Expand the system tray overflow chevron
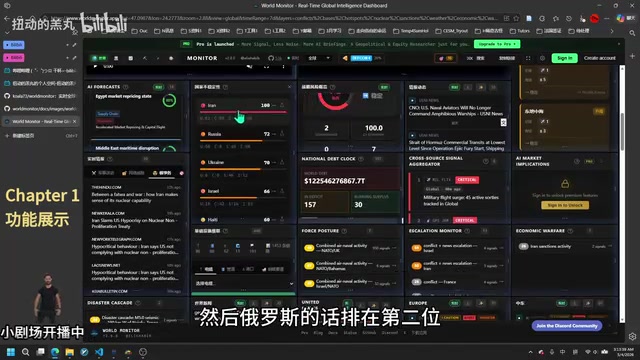Image resolution: width=640 pixels, height=360 pixels. coord(530,352)
